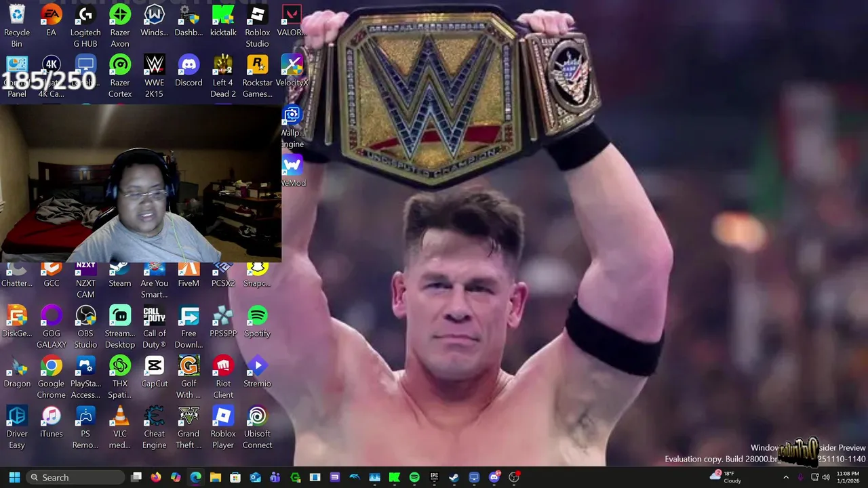The height and width of the screenshot is (488, 868).
Task: Launch Razer Axon from the desktop
Action: point(120,26)
